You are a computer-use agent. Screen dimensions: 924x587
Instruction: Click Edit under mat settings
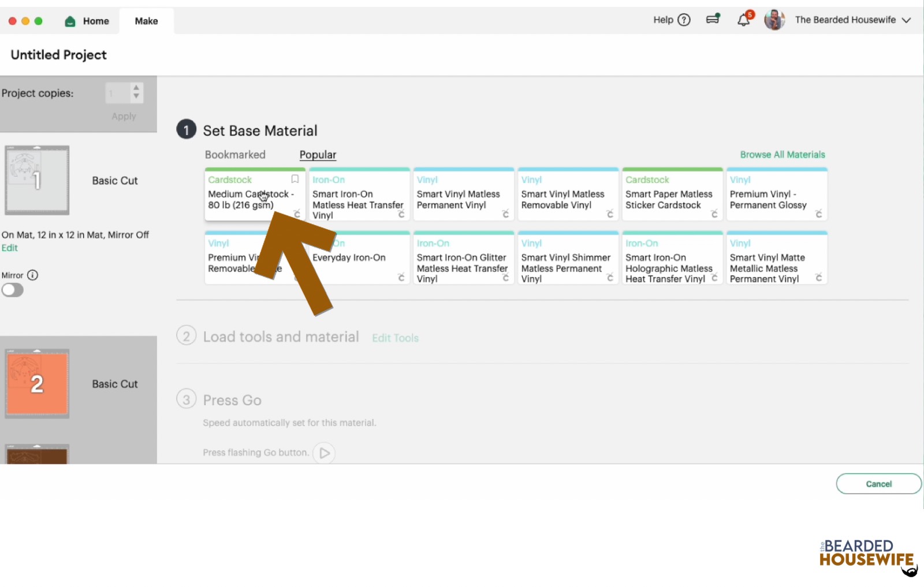point(10,248)
